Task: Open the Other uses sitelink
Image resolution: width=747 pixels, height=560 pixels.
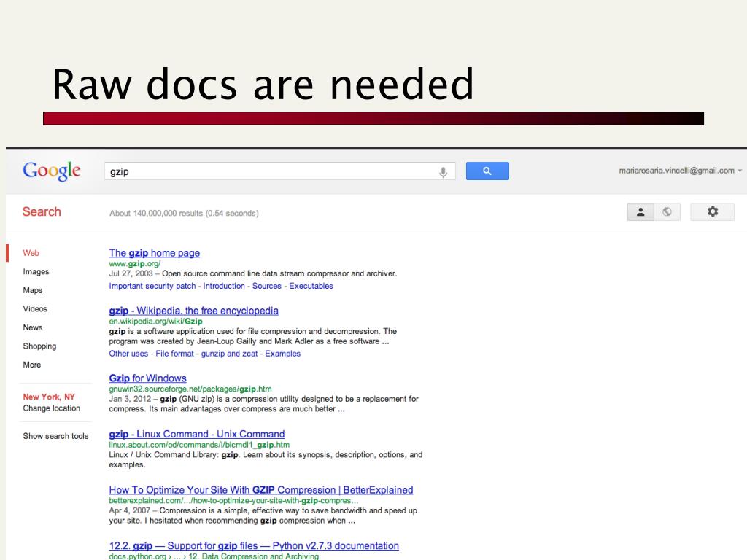Action: point(128,354)
